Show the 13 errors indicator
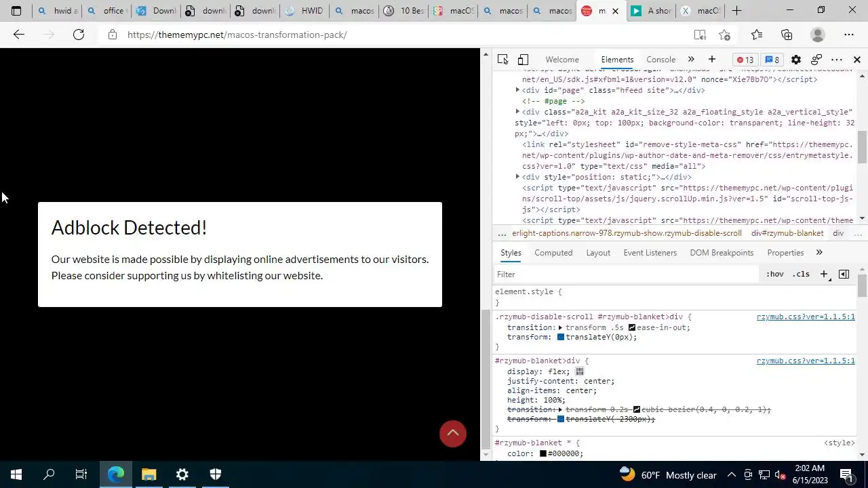The width and height of the screenshot is (868, 488). point(745,60)
